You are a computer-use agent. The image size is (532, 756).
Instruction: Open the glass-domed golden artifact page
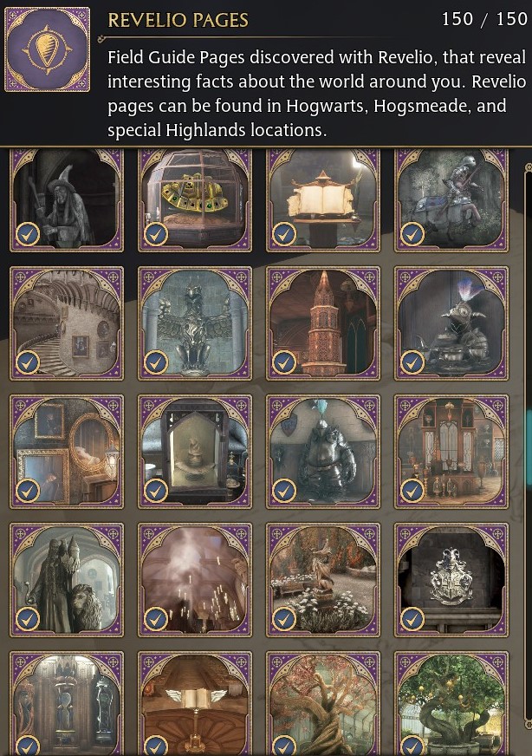pyautogui.click(x=195, y=200)
